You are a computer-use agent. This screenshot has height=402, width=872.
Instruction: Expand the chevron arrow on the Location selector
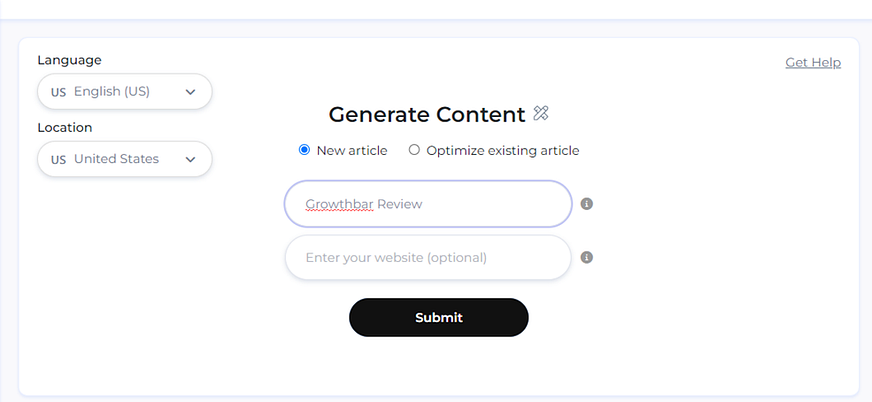click(x=191, y=159)
